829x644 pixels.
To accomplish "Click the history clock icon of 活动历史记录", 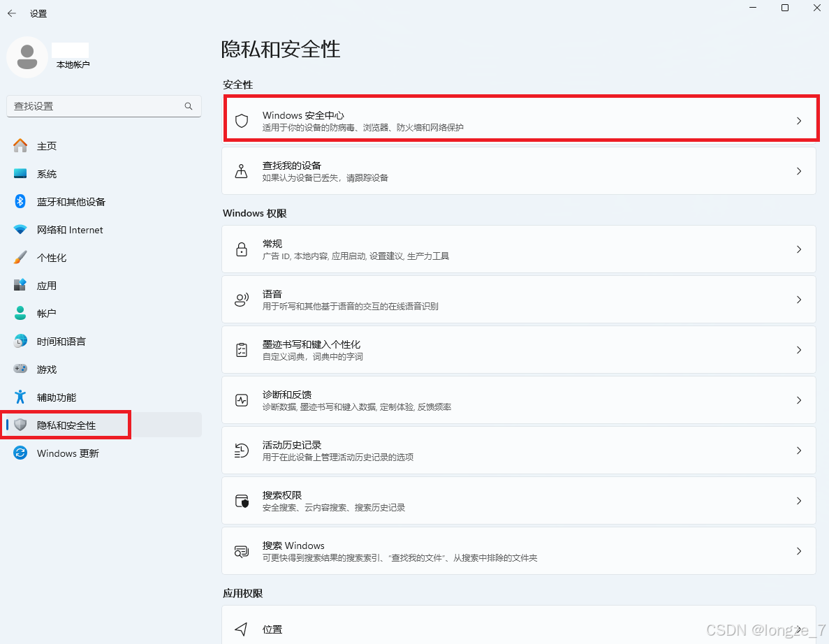I will [242, 450].
